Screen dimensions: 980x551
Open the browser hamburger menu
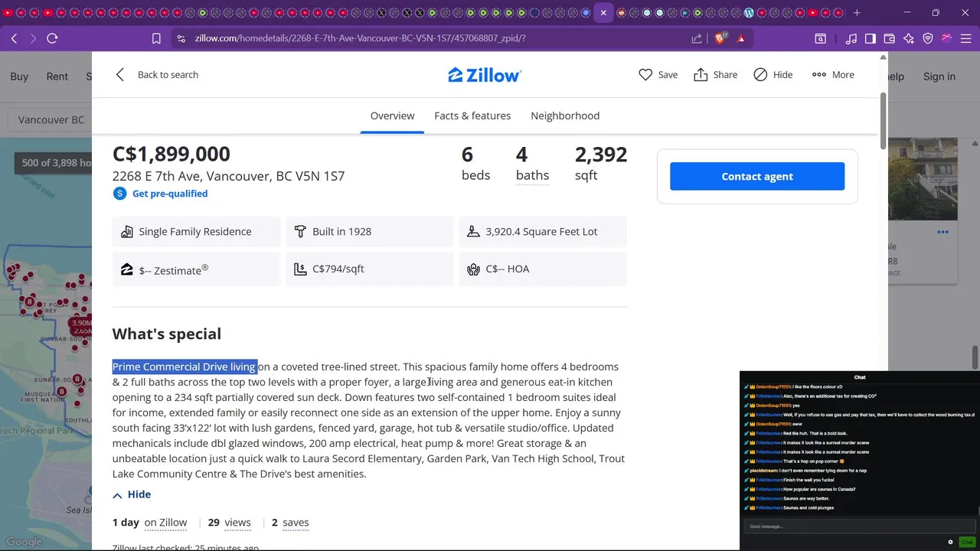pyautogui.click(x=966, y=38)
